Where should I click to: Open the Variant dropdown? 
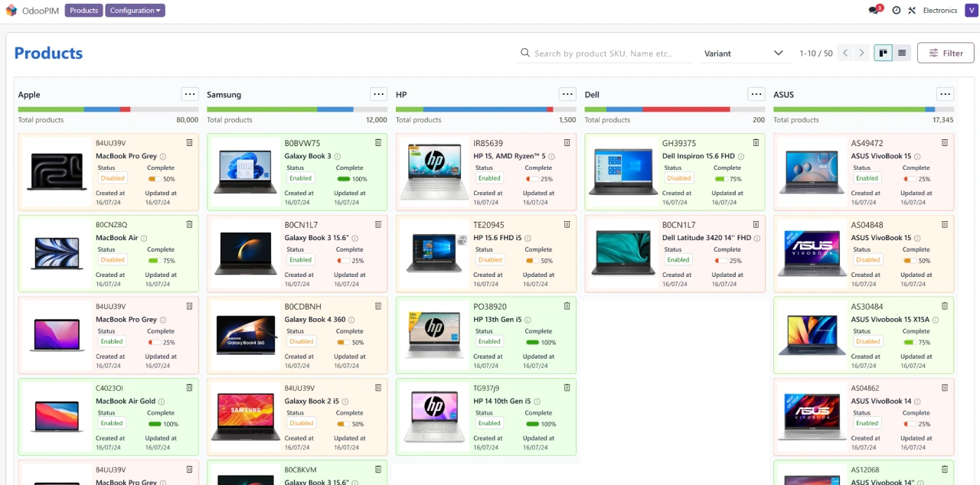point(743,54)
